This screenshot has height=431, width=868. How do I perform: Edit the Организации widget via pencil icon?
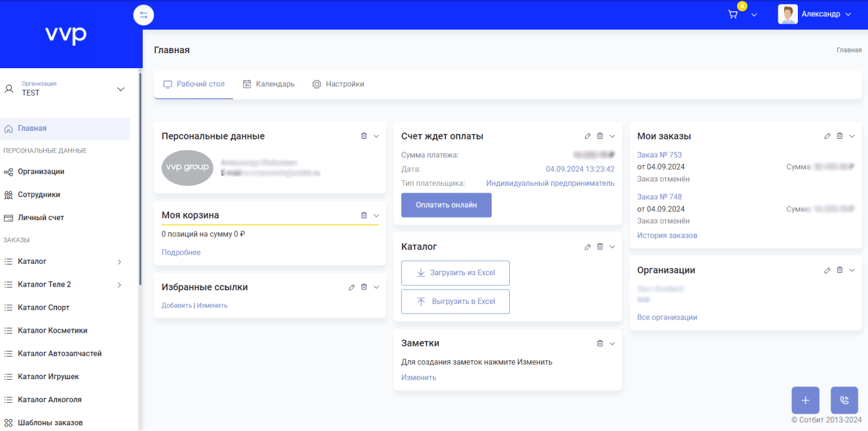tap(827, 271)
